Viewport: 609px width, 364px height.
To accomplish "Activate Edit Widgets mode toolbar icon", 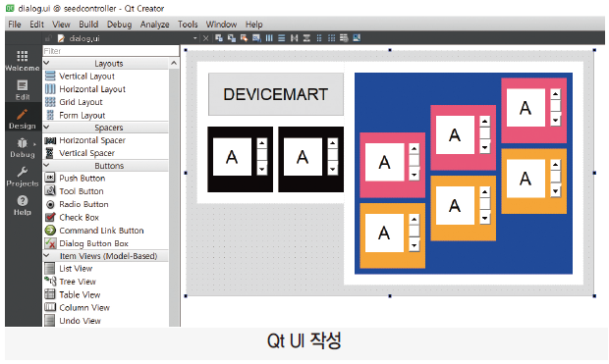I will coord(219,37).
